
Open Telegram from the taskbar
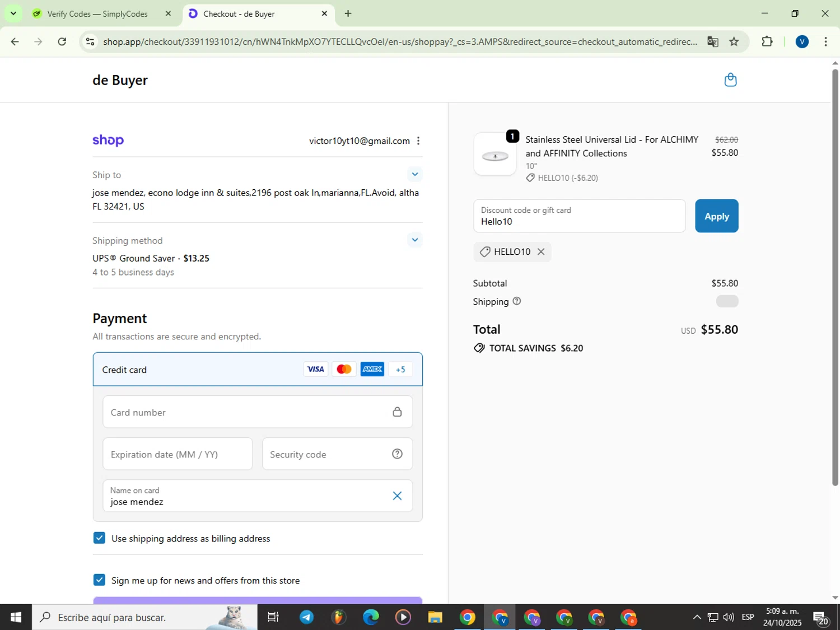(x=306, y=617)
